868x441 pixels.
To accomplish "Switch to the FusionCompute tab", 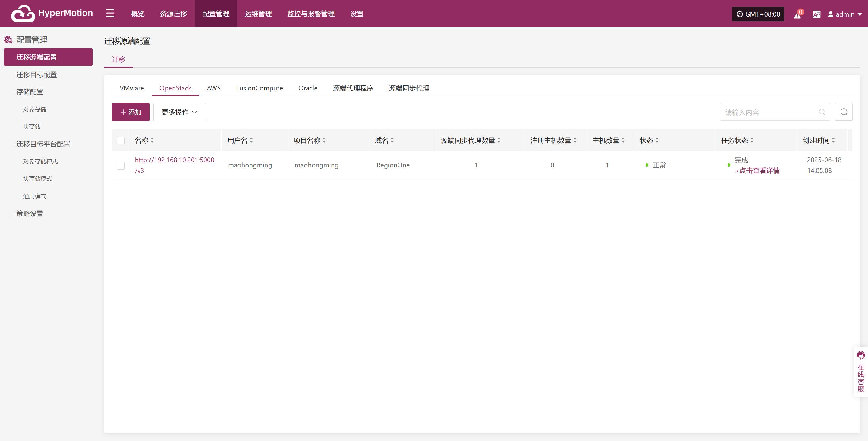I will click(x=259, y=88).
